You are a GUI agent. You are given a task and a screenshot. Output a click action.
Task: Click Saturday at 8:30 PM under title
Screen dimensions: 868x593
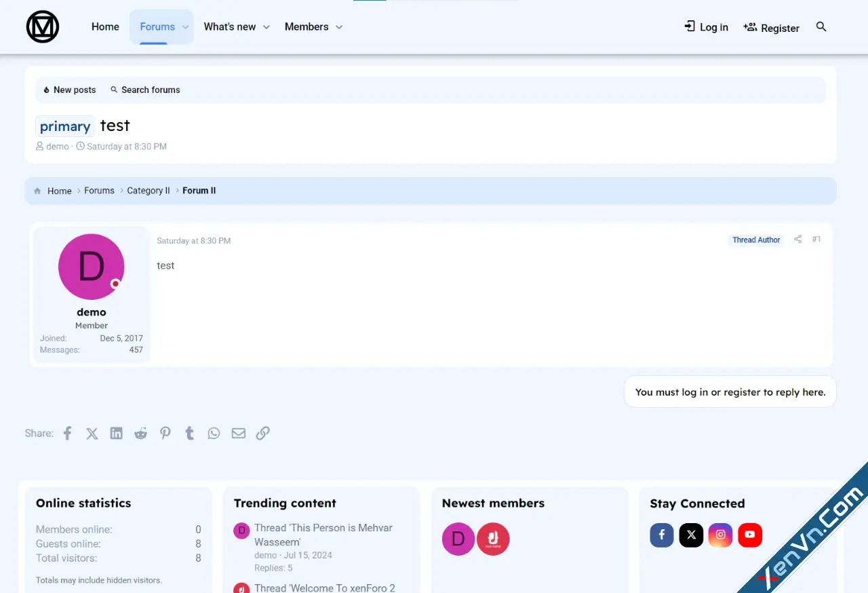point(127,147)
